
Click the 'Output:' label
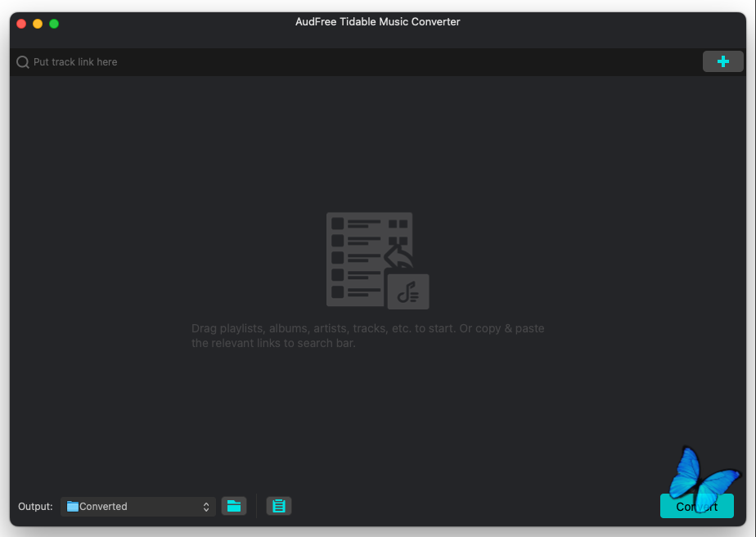35,507
